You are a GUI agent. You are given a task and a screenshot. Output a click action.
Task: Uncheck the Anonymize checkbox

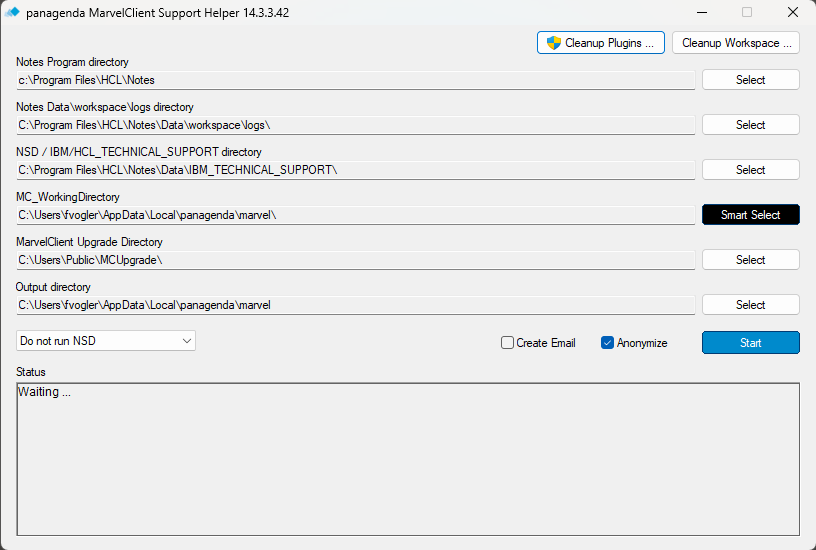[607, 342]
